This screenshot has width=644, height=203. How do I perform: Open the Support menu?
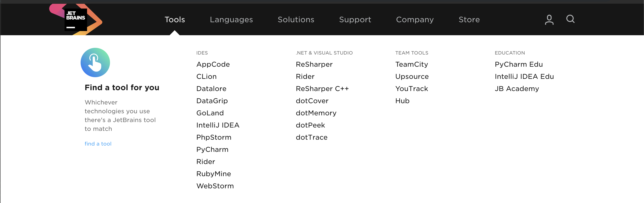(355, 20)
